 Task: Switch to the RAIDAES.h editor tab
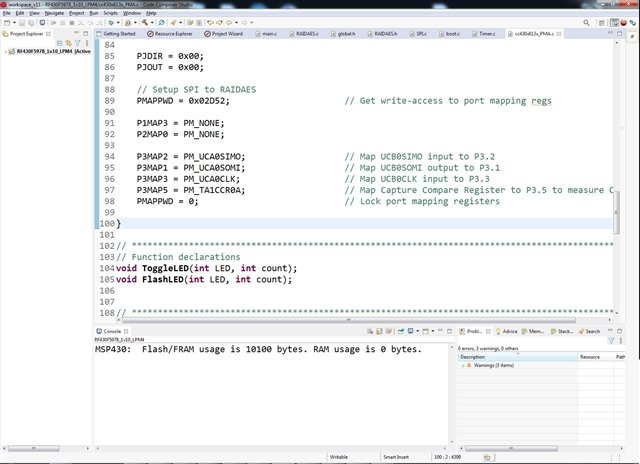tap(388, 33)
